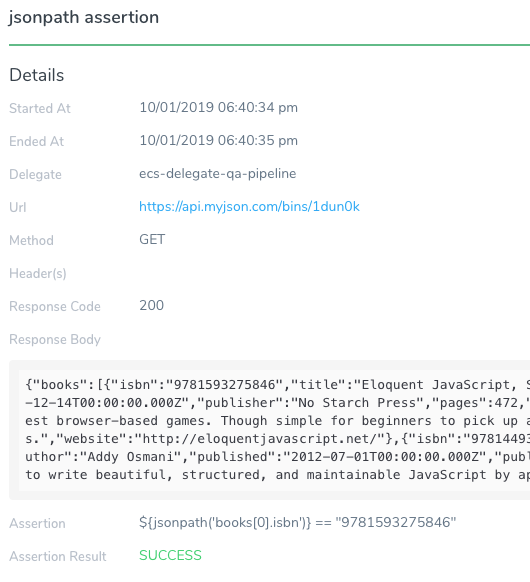Select the Details section heading
This screenshot has height=582, width=530.
(x=37, y=75)
